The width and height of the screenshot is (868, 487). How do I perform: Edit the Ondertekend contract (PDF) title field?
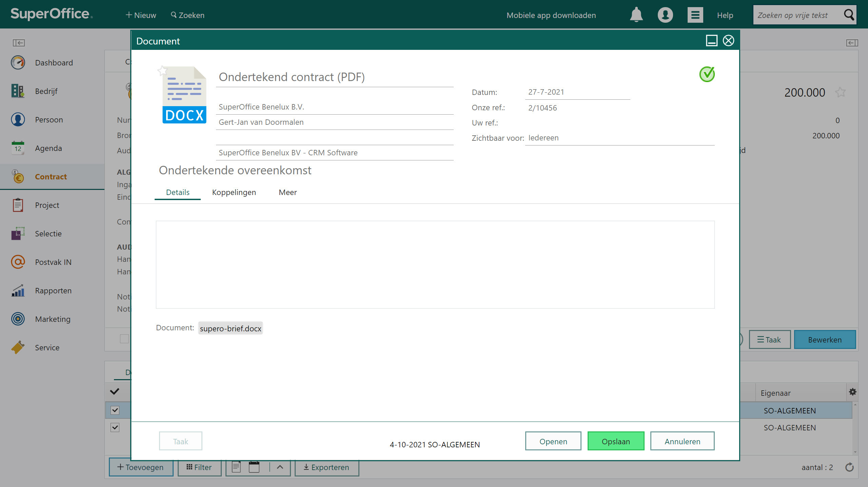[x=335, y=78]
